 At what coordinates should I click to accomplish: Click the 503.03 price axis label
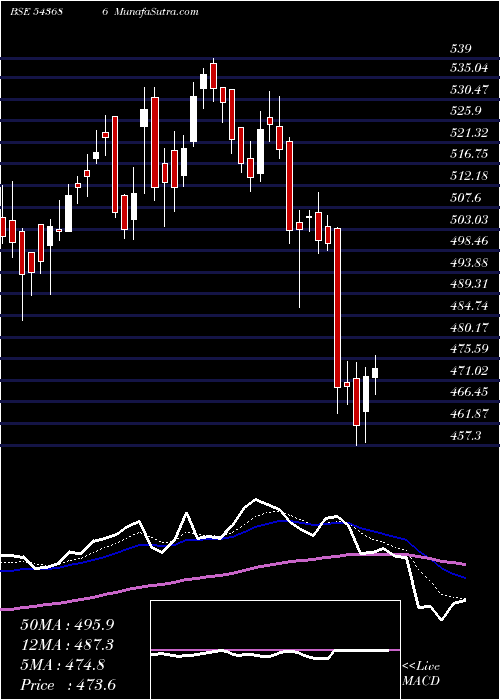pyautogui.click(x=470, y=219)
